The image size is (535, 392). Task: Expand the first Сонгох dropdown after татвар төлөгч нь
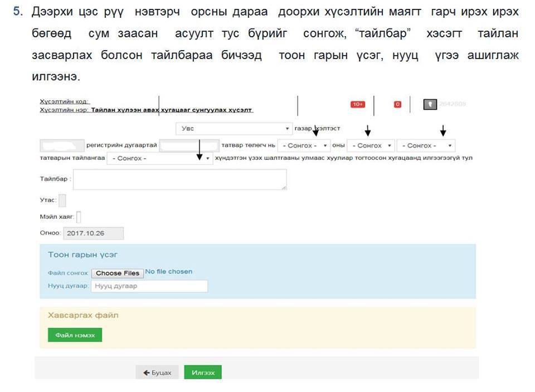[x=304, y=145]
